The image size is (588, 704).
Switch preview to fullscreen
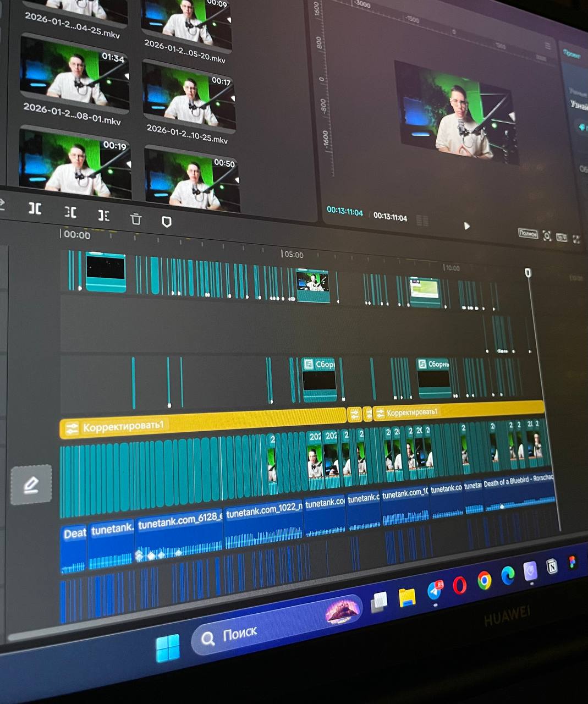pos(576,239)
